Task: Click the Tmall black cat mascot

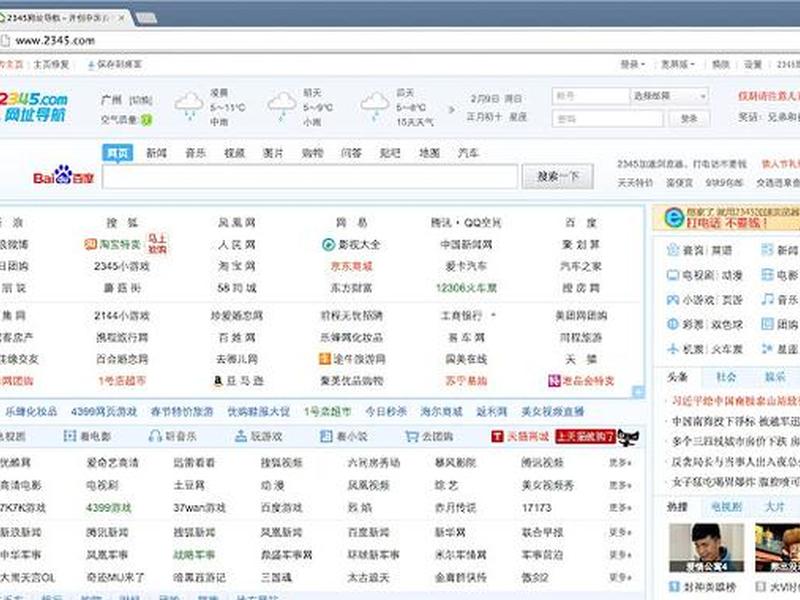Action: pos(628,437)
